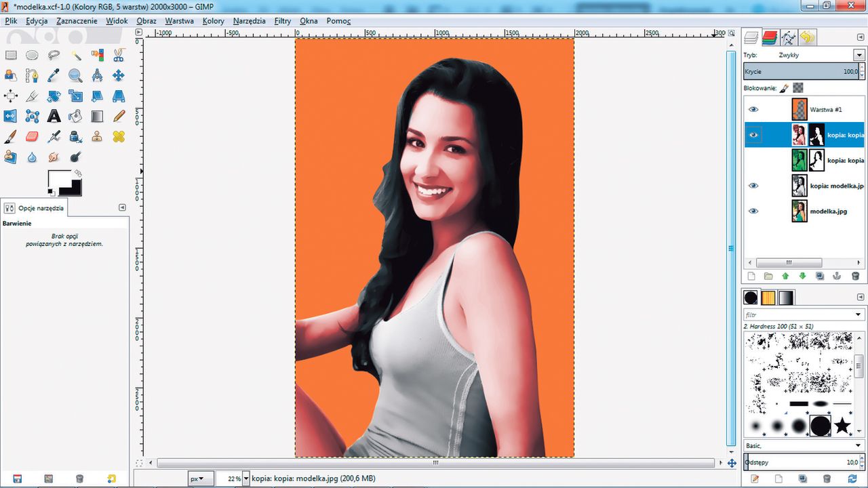The height and width of the screenshot is (488, 868).
Task: Switch to the Paths tab
Action: 788,37
